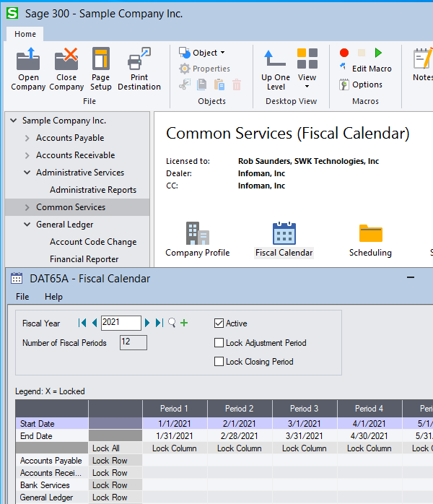Minimize the Fiscal Calendar window
The height and width of the screenshot is (504, 433).
coord(411,277)
